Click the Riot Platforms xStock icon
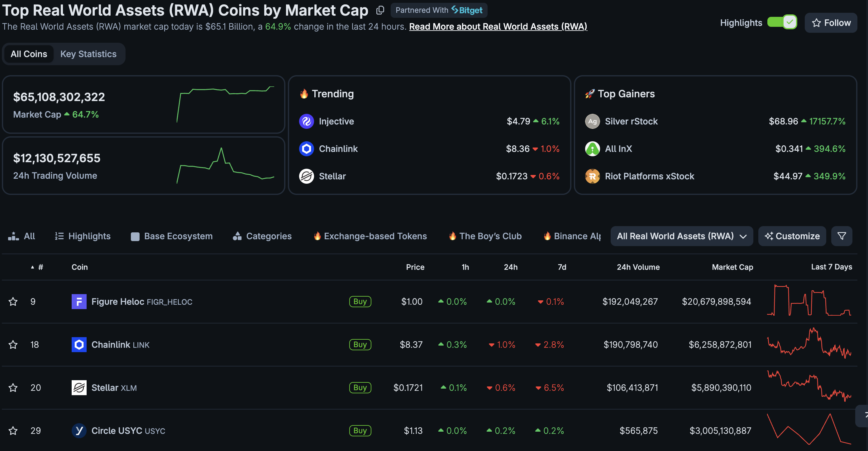 pos(592,176)
